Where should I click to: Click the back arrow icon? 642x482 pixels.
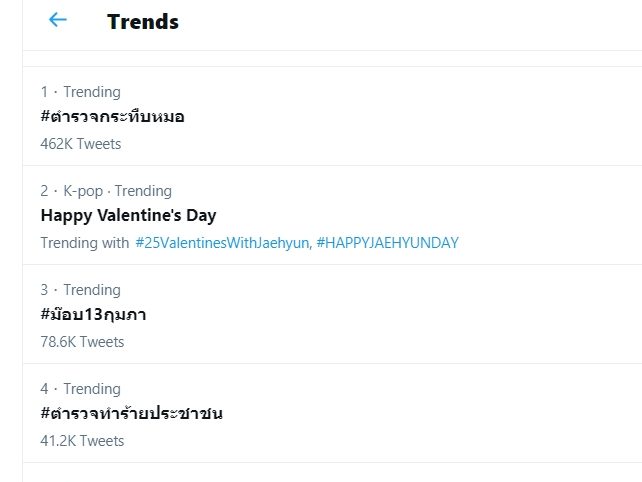(57, 20)
